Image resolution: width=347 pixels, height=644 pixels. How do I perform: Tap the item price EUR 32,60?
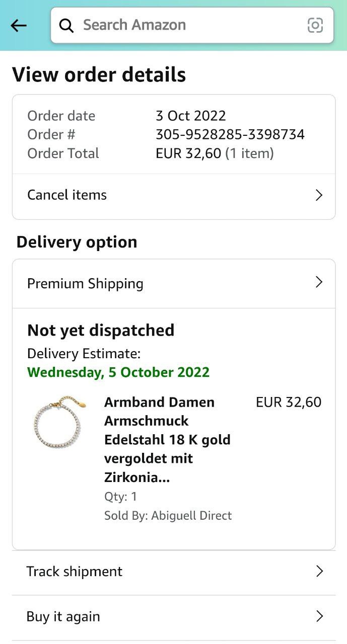click(x=289, y=402)
